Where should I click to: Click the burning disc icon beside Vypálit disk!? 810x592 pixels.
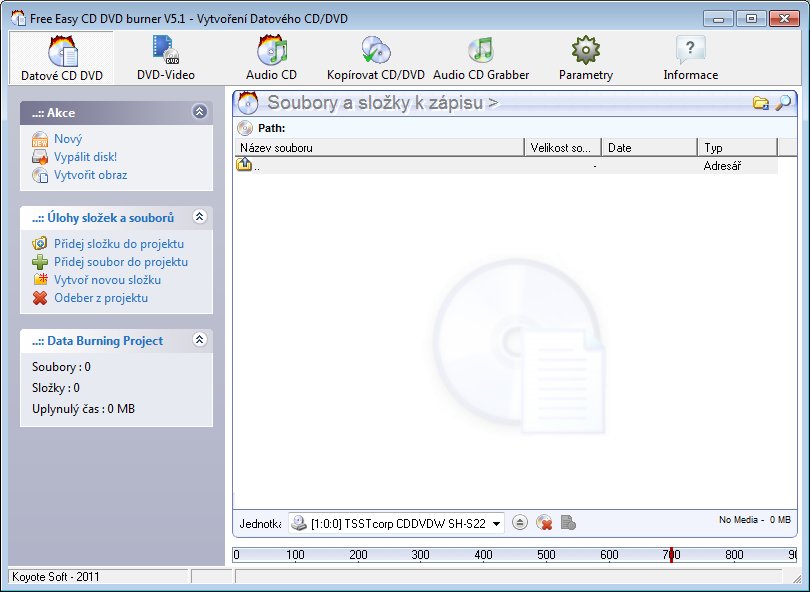point(40,157)
